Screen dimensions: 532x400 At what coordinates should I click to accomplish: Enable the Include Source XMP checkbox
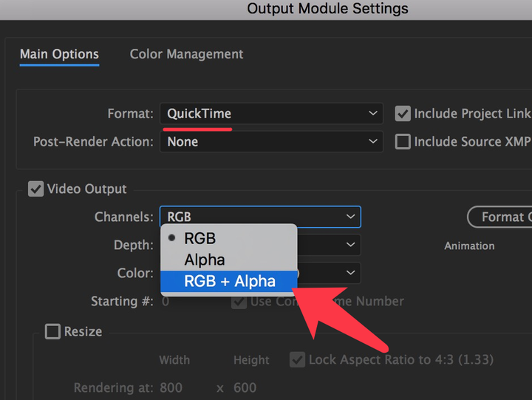pyautogui.click(x=403, y=142)
